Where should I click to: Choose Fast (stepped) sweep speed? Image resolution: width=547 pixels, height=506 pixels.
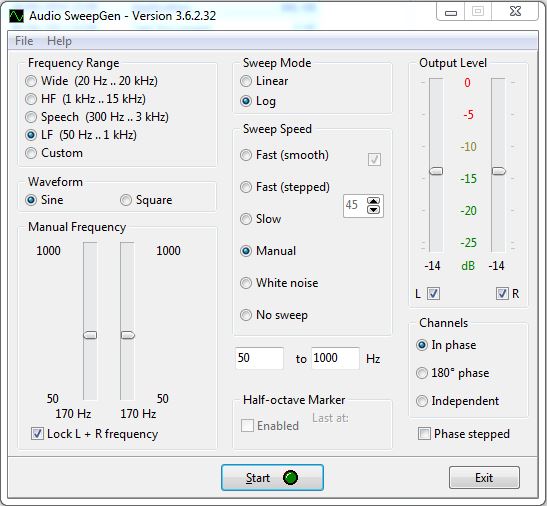285,187
